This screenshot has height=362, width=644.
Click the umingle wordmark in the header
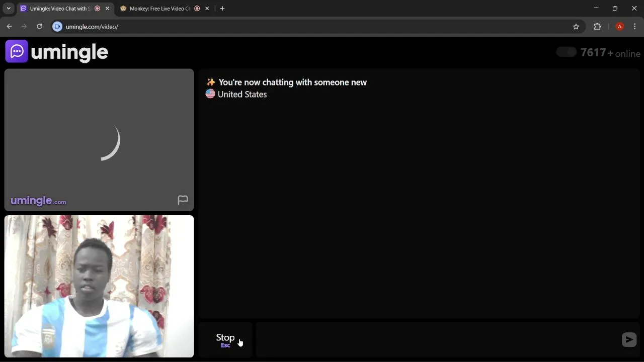click(x=69, y=52)
